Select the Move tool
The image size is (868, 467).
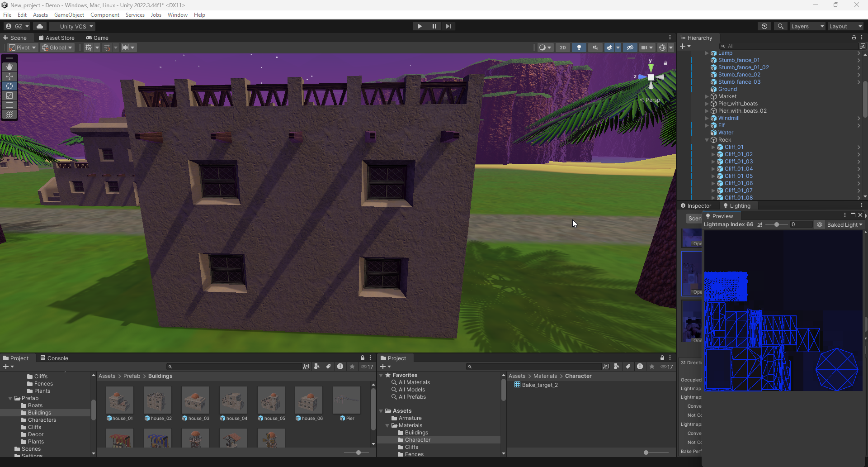point(9,76)
